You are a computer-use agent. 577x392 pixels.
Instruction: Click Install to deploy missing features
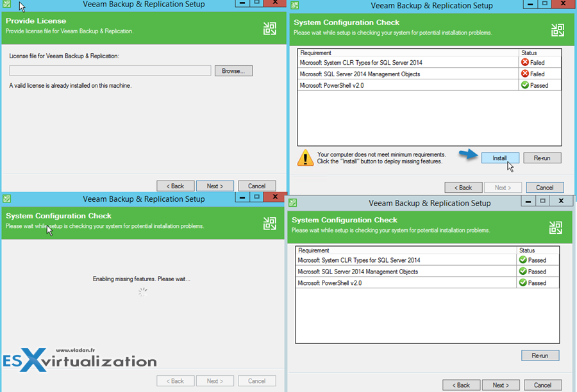pos(500,158)
